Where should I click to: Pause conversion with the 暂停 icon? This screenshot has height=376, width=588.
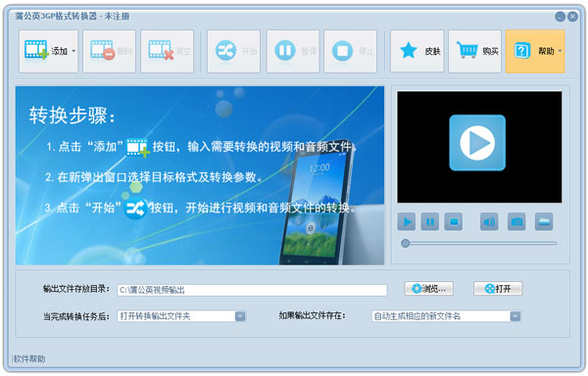[x=293, y=51]
